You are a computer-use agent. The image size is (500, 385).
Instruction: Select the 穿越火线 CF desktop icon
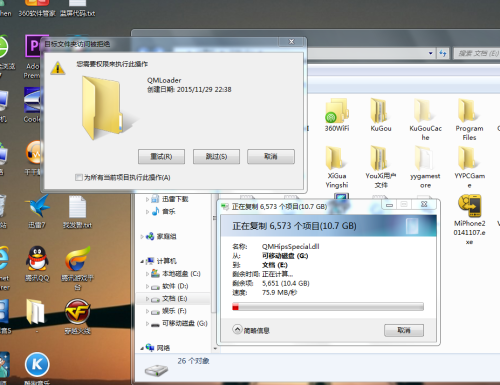[x=78, y=317]
